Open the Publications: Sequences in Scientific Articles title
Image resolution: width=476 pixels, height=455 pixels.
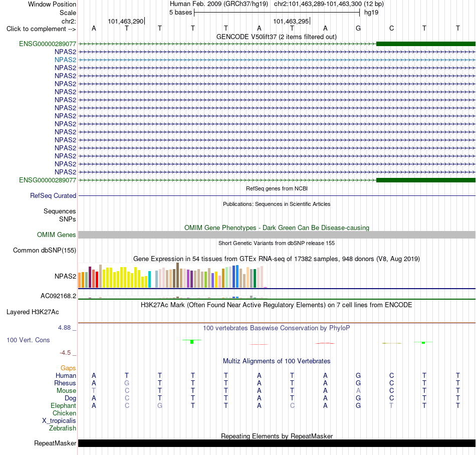pos(277,204)
